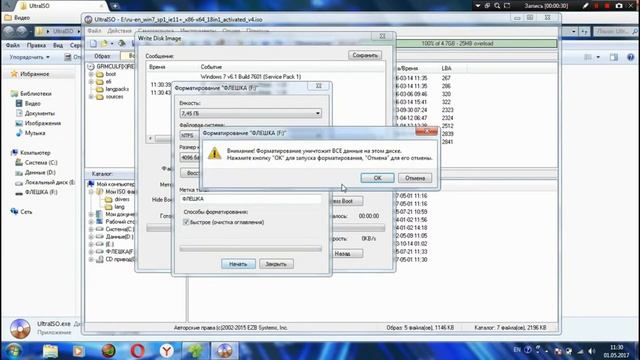Viewport: 640px width, 360px height.
Task: Open the Файл menu in UltraISO
Action: pyautogui.click(x=94, y=31)
